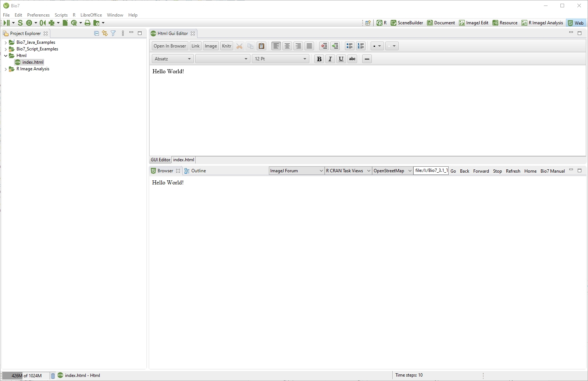The image size is (588, 381).
Task: Switch to the index.html source tab
Action: 183,160
